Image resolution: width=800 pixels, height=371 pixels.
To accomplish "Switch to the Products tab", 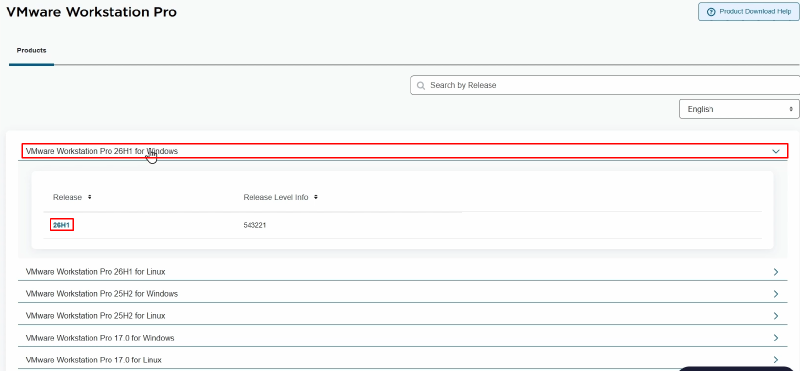I will (32, 51).
